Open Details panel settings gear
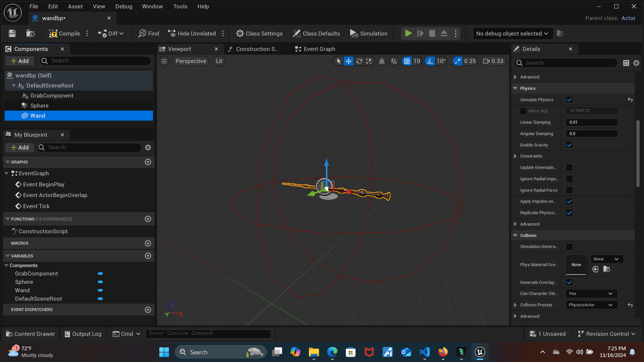 click(x=636, y=63)
